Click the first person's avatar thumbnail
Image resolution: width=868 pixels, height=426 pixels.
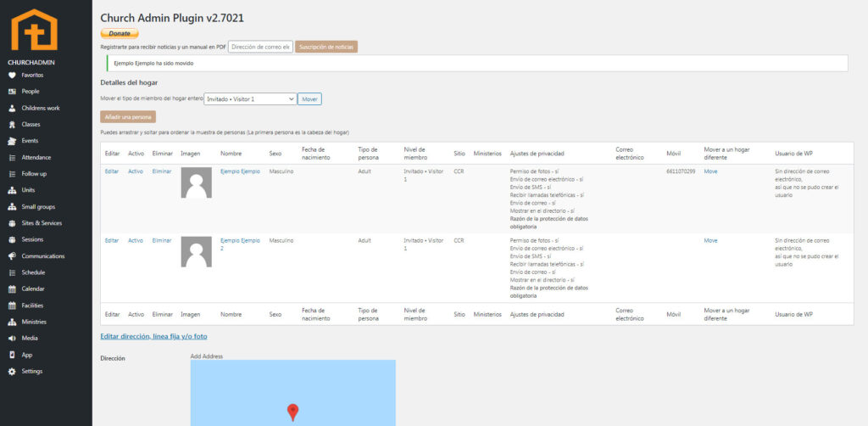[x=197, y=182]
